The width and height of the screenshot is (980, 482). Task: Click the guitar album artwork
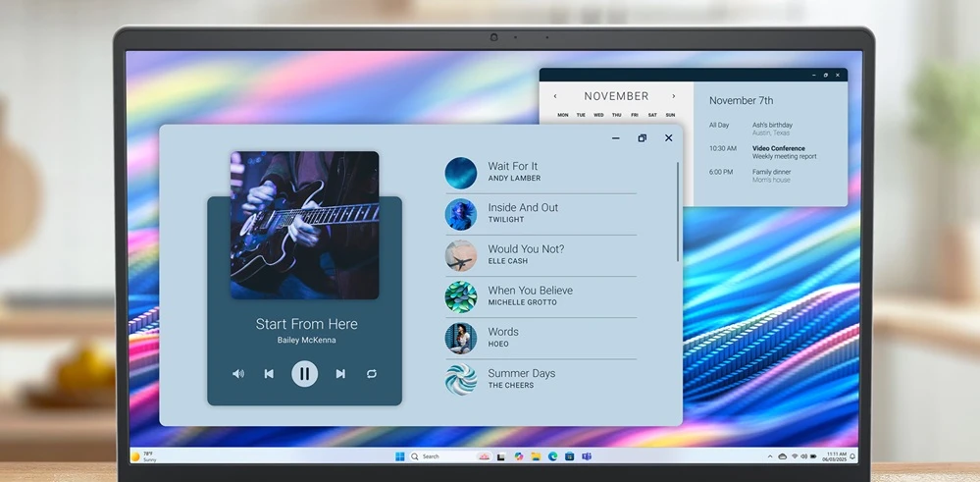click(x=304, y=225)
